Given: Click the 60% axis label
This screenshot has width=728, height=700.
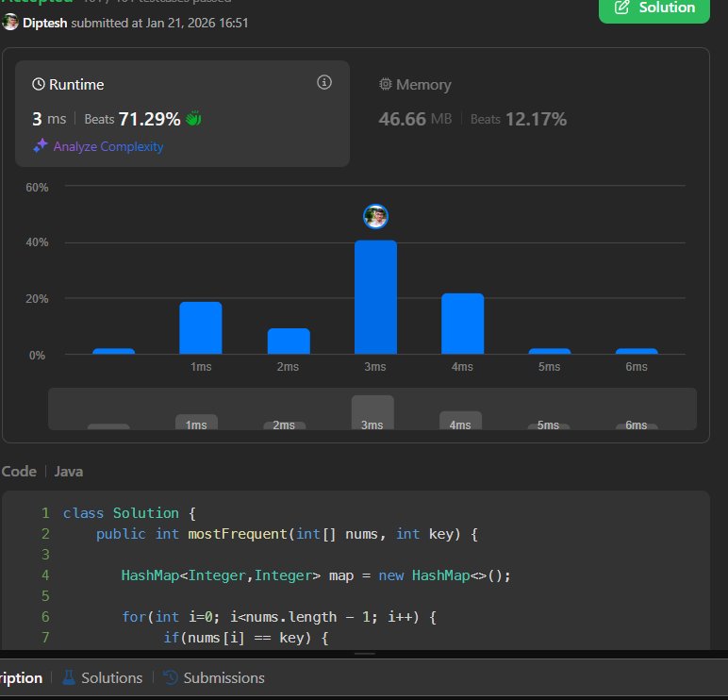Looking at the screenshot, I should pyautogui.click(x=37, y=187).
